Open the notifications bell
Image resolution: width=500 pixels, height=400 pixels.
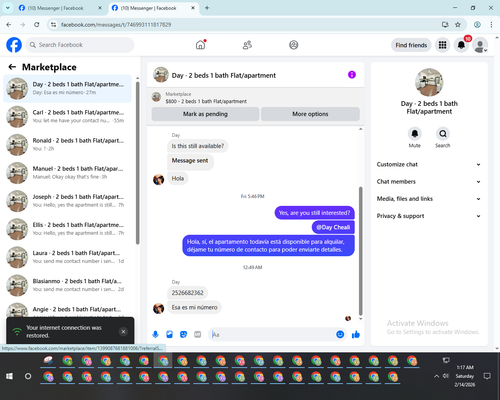pos(461,45)
